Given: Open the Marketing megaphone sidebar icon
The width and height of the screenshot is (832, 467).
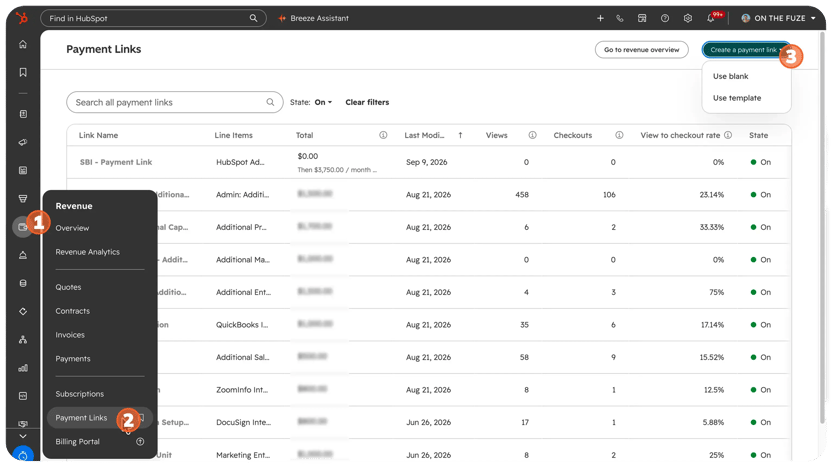Looking at the screenshot, I should tap(23, 142).
